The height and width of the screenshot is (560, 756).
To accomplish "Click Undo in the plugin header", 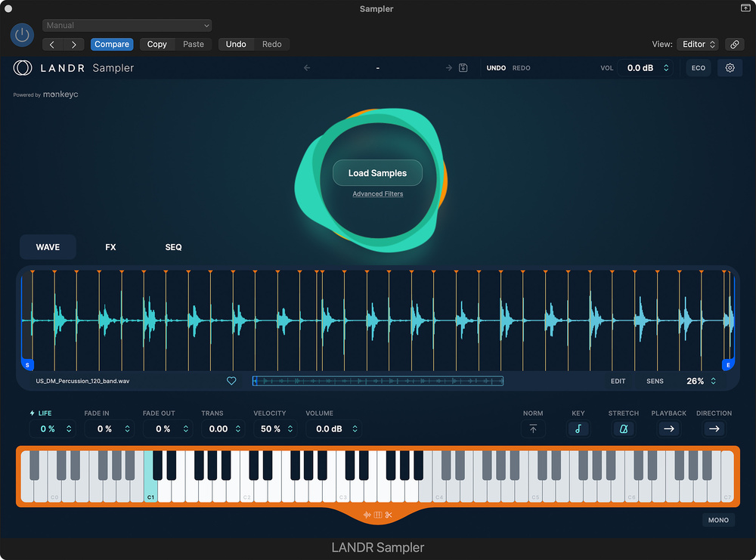I will 236,45.
